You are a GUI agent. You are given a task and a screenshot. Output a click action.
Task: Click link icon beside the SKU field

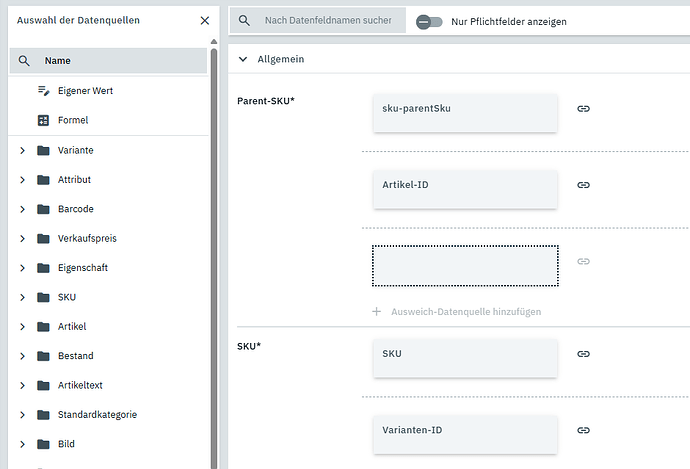click(583, 354)
